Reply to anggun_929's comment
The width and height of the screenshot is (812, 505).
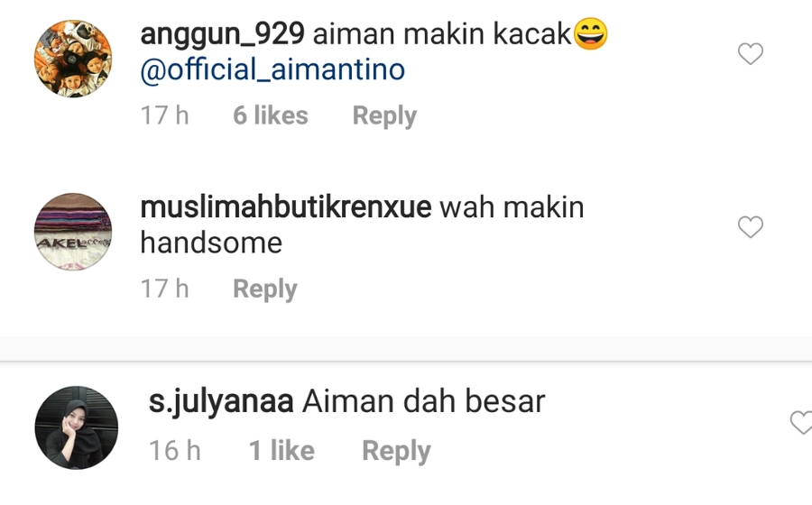pos(384,116)
